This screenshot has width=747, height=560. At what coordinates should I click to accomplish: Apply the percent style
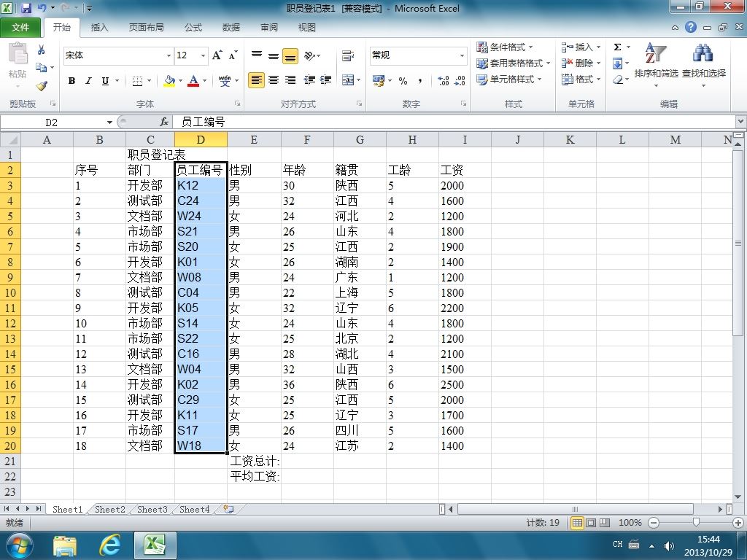click(403, 81)
